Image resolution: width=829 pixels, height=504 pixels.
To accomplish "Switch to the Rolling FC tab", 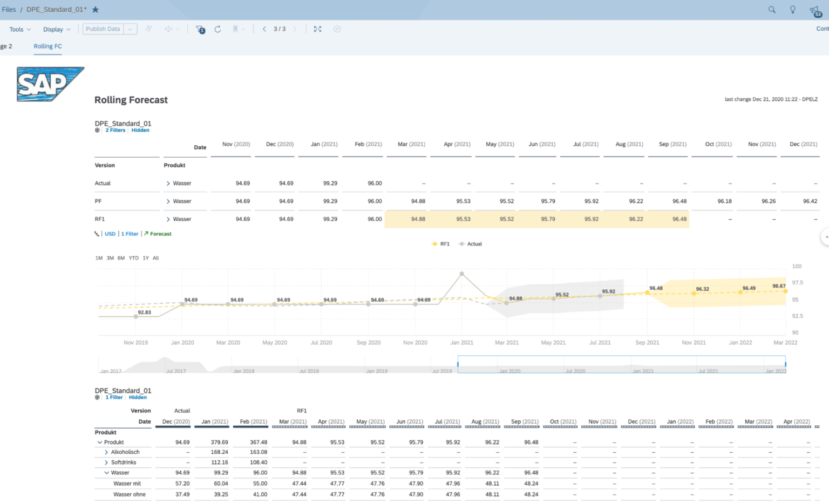I will (47, 46).
